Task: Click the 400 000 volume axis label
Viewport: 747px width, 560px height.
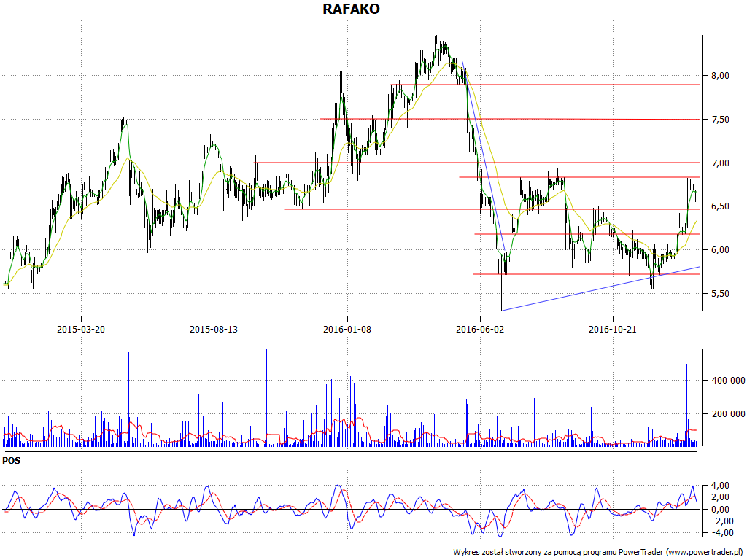Action: (729, 381)
